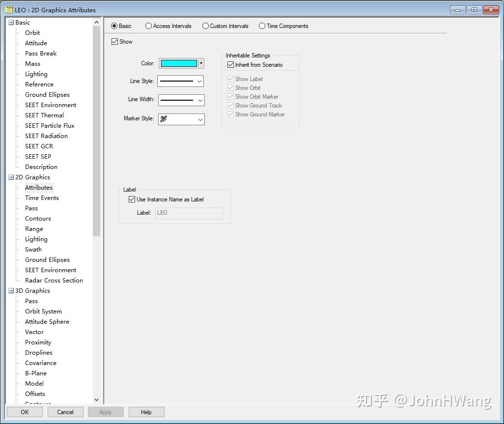
Task: Select the Mass tree item
Action: (x=32, y=64)
